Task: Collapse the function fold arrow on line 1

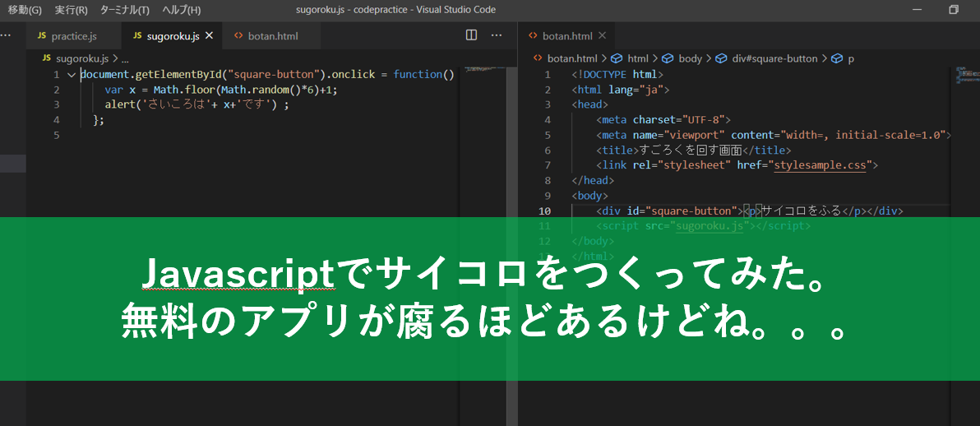Action: [x=72, y=75]
